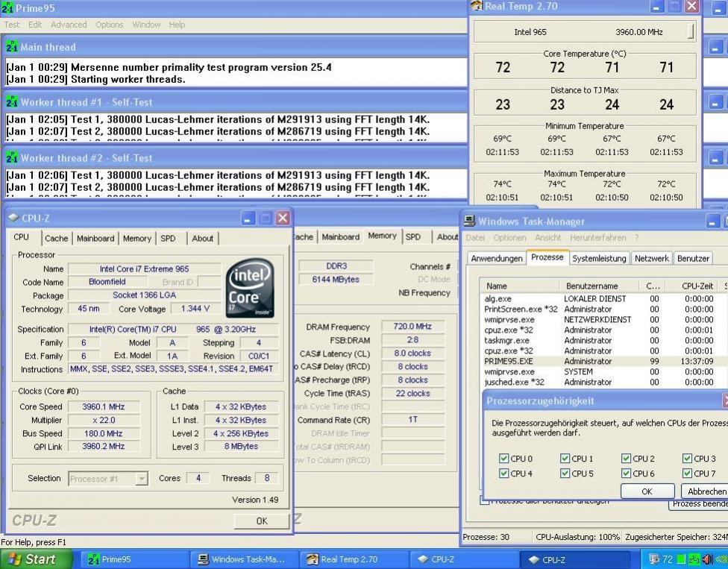Uncheck the CPU 3 affinity checkbox
Image resolution: width=728 pixels, height=569 pixels.
pyautogui.click(x=687, y=459)
